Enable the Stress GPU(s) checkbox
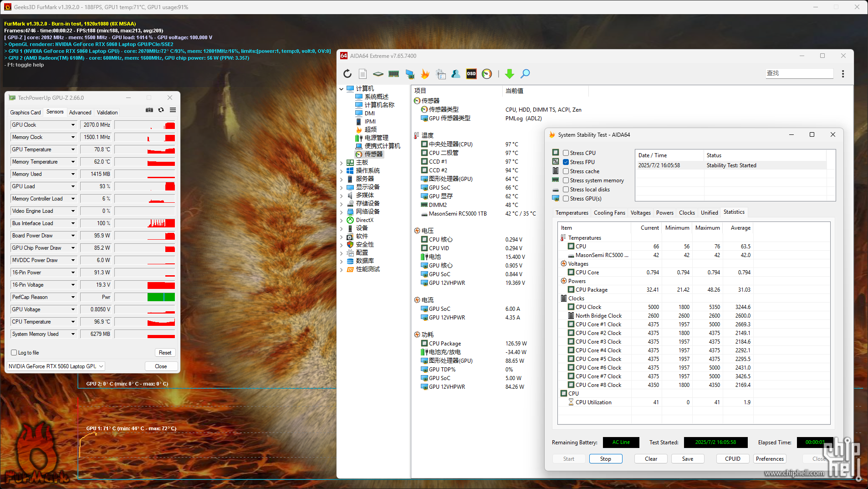The height and width of the screenshot is (489, 868). click(566, 199)
